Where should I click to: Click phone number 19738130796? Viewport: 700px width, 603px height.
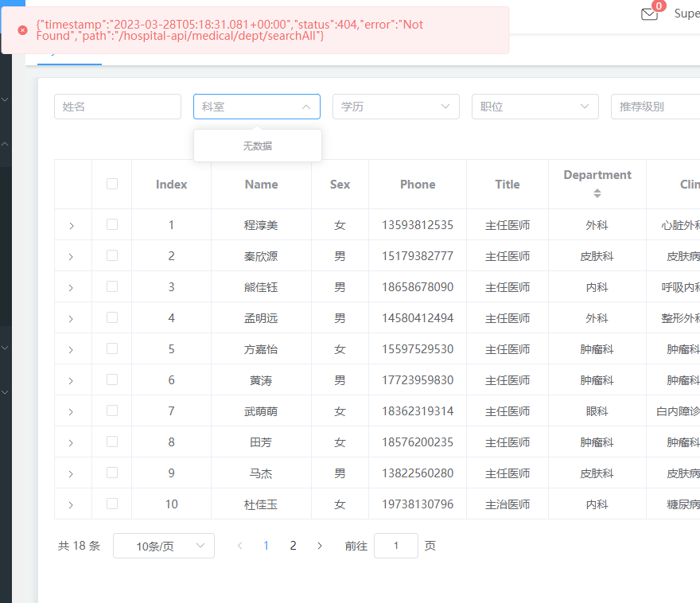coord(418,504)
